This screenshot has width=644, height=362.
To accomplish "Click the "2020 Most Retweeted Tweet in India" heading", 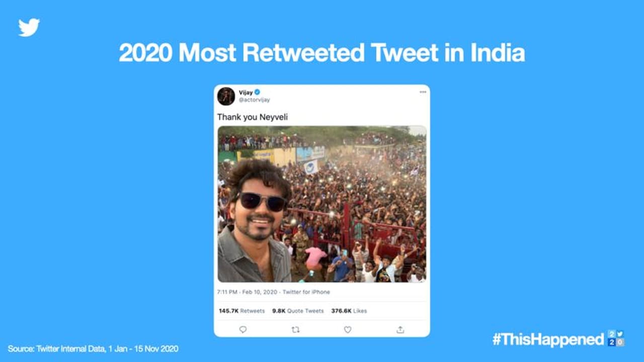I will pos(322,53).
